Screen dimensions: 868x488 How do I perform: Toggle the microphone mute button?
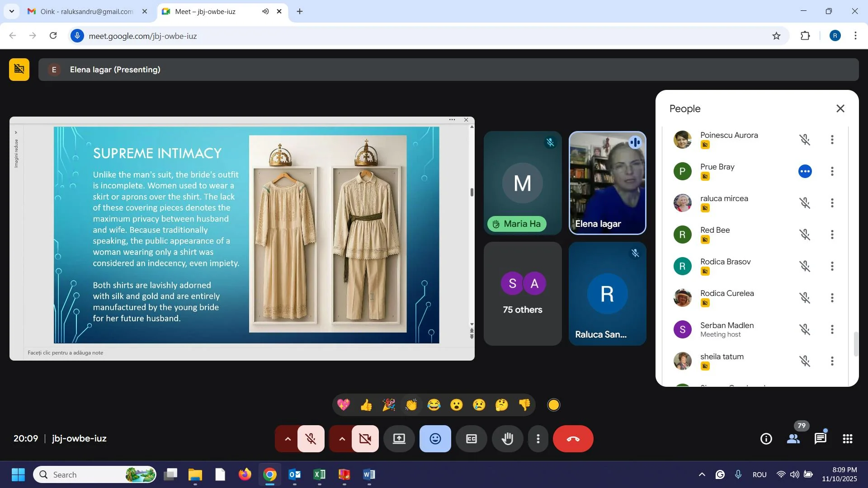tap(311, 439)
